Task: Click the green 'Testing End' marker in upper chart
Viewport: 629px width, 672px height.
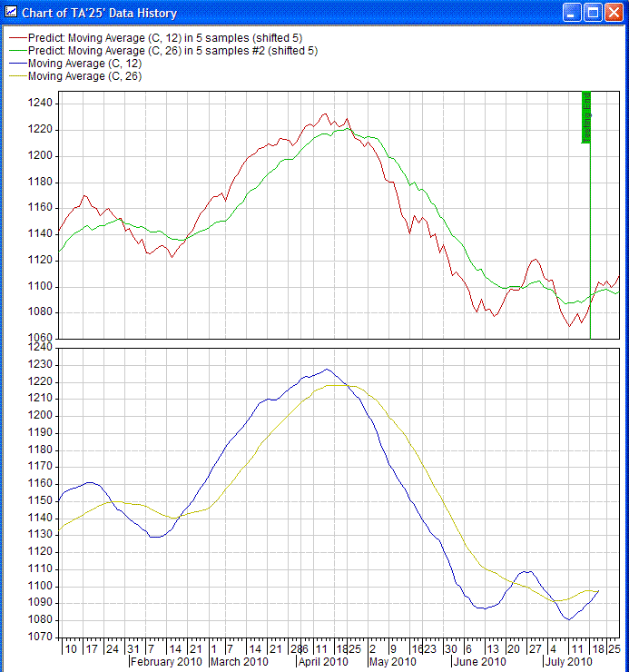Action: [586, 117]
